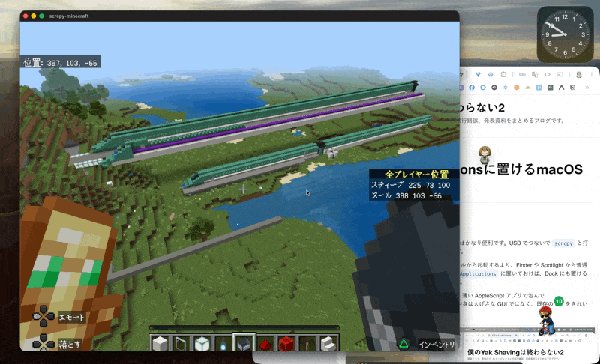Click the bookmark star icon in browser address bar
The width and height of the screenshot is (600, 364).
click(461, 74)
